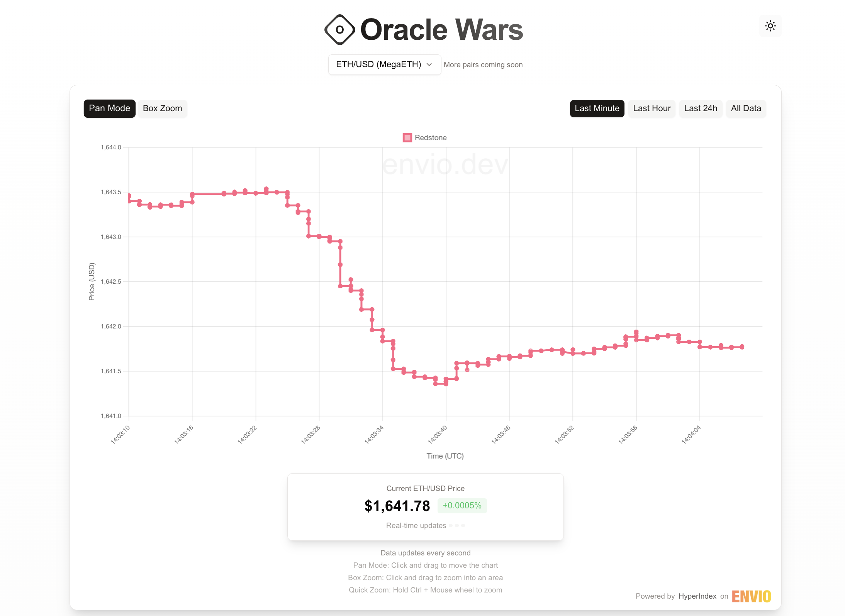Click the green +0.0005% change badge
This screenshot has width=845, height=616.
click(x=462, y=506)
